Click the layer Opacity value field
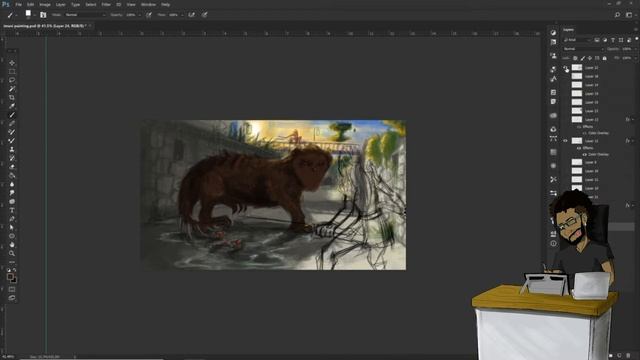 tap(627, 49)
